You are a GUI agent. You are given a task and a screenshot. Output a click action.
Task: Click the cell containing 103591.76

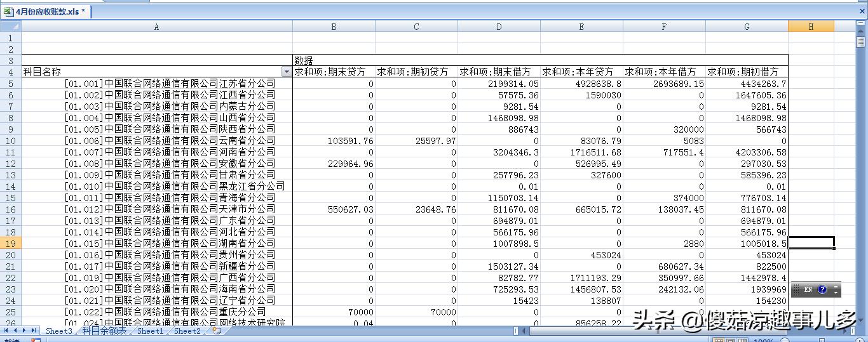pyautogui.click(x=334, y=140)
